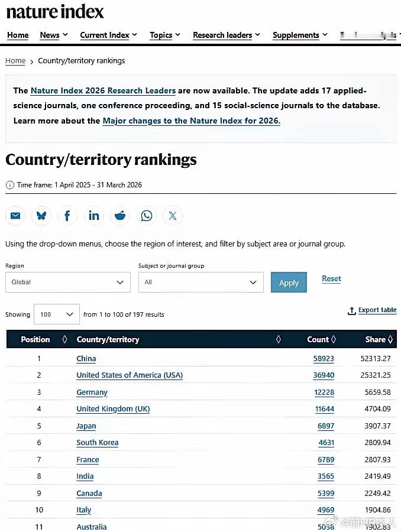Open Subject or journal group dropdown
The width and height of the screenshot is (401, 532).
(200, 282)
